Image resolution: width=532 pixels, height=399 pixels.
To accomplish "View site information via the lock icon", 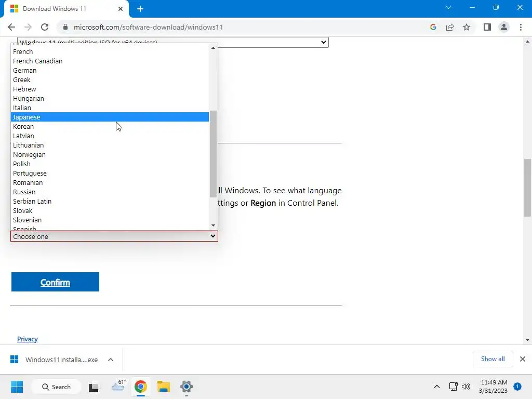I will pyautogui.click(x=65, y=27).
